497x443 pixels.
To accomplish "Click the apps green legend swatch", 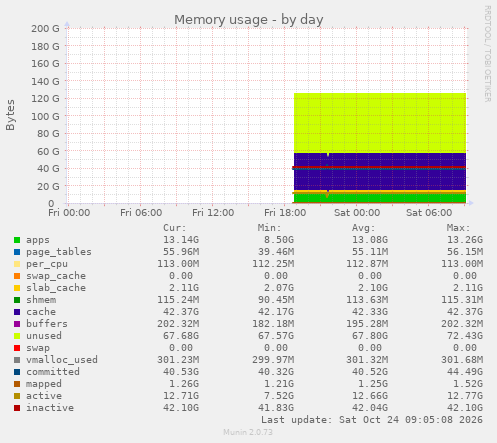I will 17,240.
